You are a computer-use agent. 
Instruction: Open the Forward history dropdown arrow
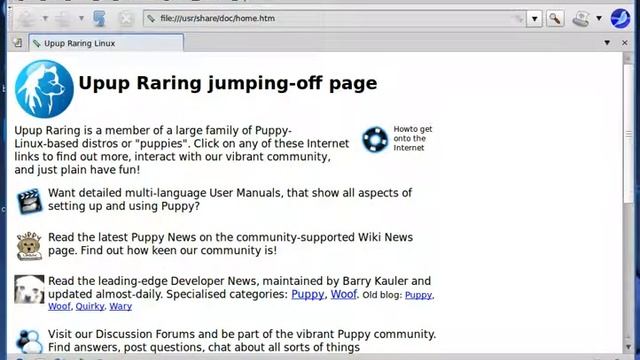(x=81, y=18)
